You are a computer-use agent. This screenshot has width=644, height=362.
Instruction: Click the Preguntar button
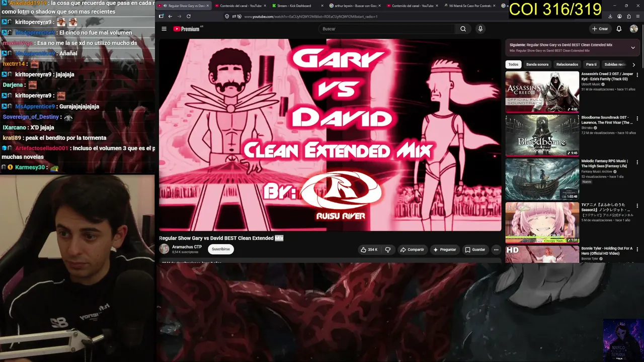click(444, 249)
